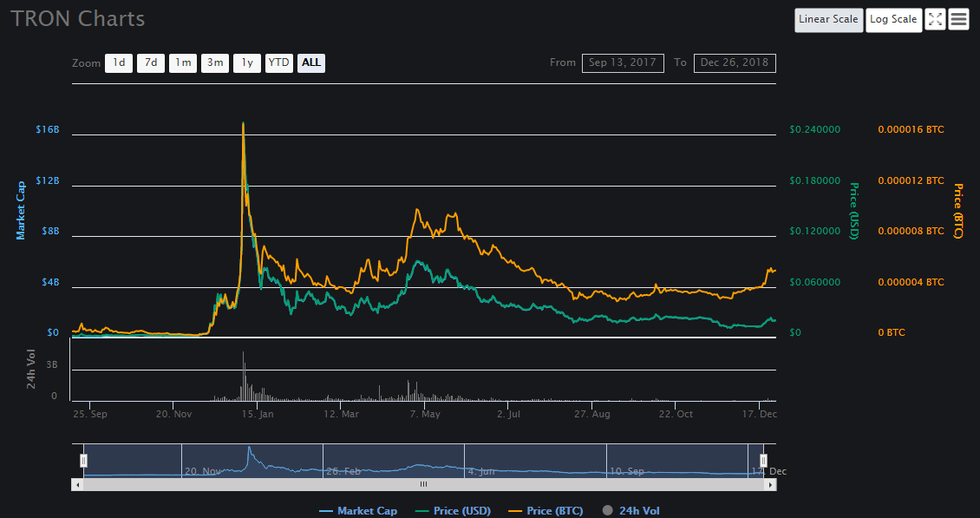
Task: Click the navigator left range handle
Action: (84, 461)
